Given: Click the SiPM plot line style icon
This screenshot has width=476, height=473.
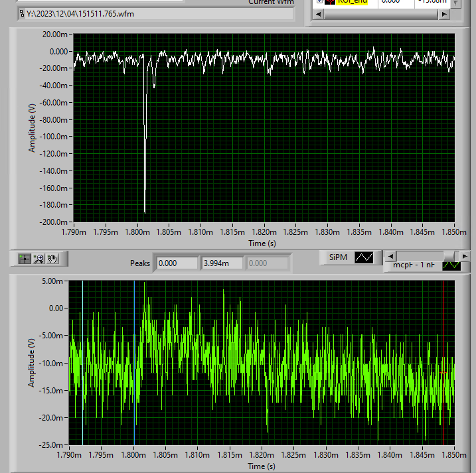Looking at the screenshot, I should (x=364, y=257).
